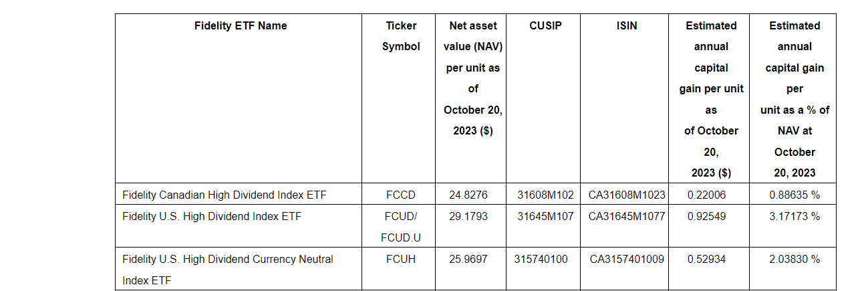Screen dimensions: 868x291
Task: Click the Fidelity ETF Name column header
Action: click(x=241, y=26)
